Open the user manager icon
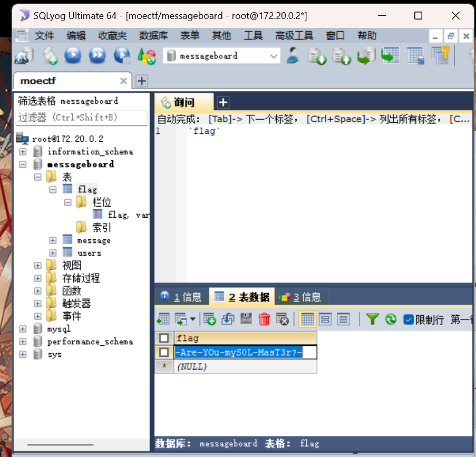 [293, 55]
